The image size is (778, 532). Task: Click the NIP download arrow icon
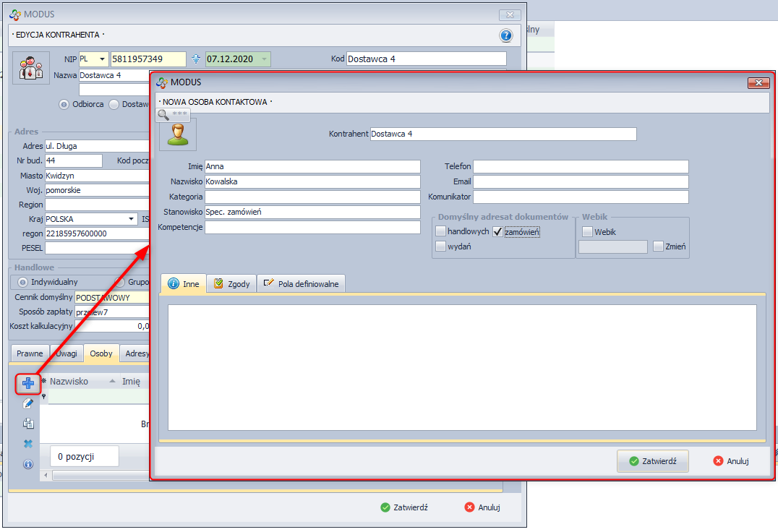[194, 59]
